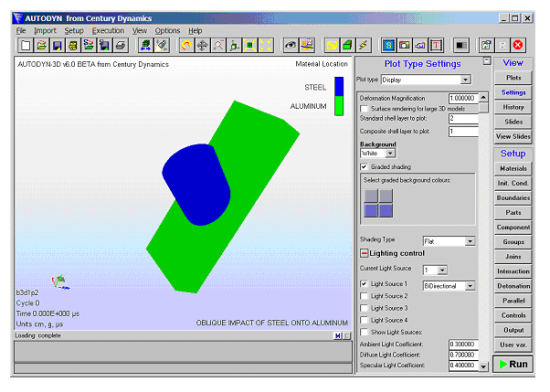The height and width of the screenshot is (392, 550).
Task: Select the Pan/Translate view tool
Action: pyautogui.click(x=202, y=45)
